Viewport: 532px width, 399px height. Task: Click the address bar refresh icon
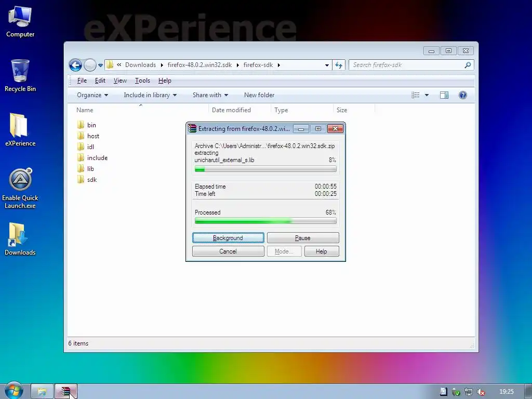click(339, 65)
